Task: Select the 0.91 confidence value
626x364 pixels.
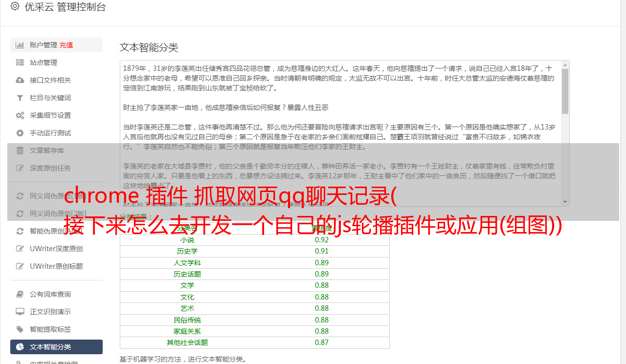Action: [x=322, y=251]
